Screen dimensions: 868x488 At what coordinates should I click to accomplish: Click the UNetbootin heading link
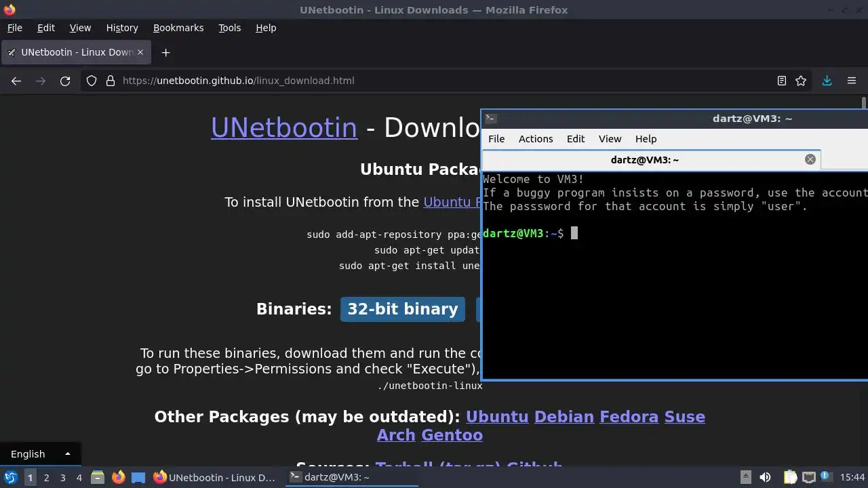pyautogui.click(x=284, y=127)
